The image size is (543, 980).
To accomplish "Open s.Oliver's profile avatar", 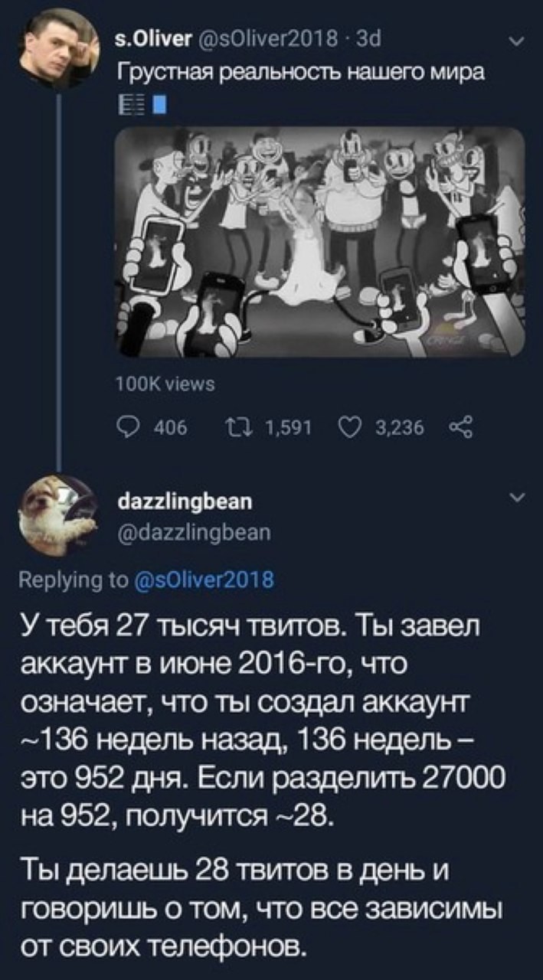I will pyautogui.click(x=57, y=51).
